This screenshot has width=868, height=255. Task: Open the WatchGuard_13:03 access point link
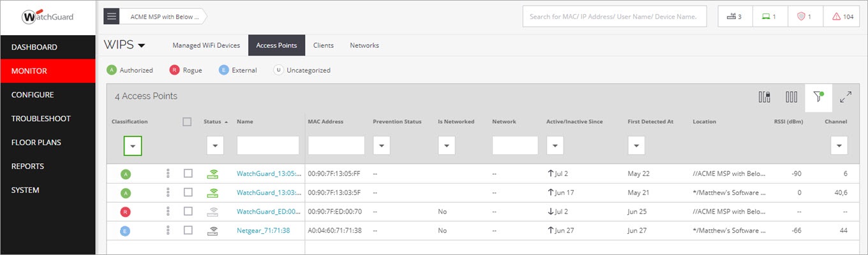[269, 193]
